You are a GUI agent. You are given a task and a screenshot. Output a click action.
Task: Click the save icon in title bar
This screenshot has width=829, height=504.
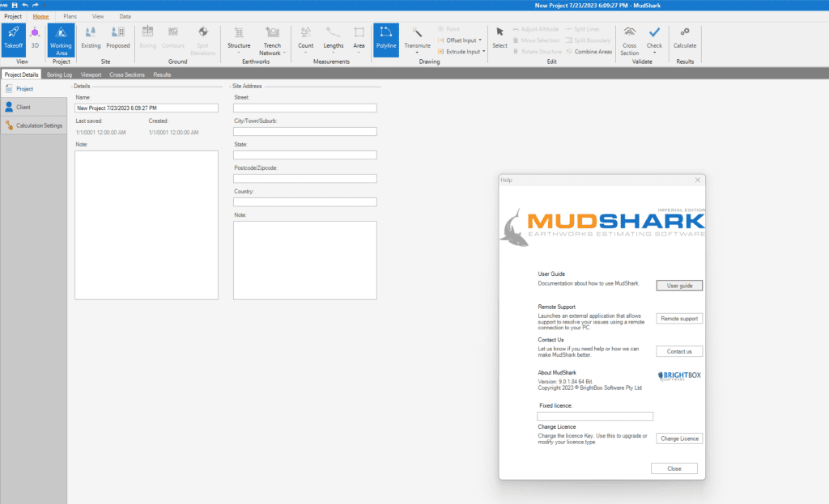tap(15, 5)
